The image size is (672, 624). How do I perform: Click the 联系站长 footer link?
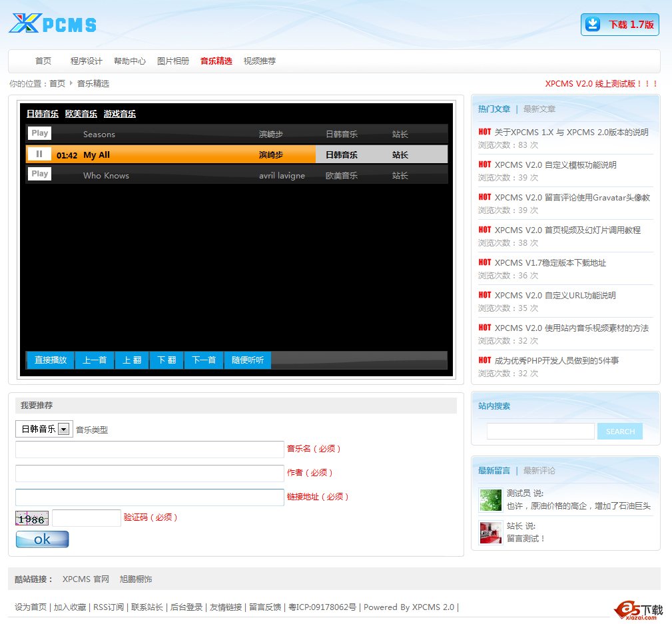point(147,607)
